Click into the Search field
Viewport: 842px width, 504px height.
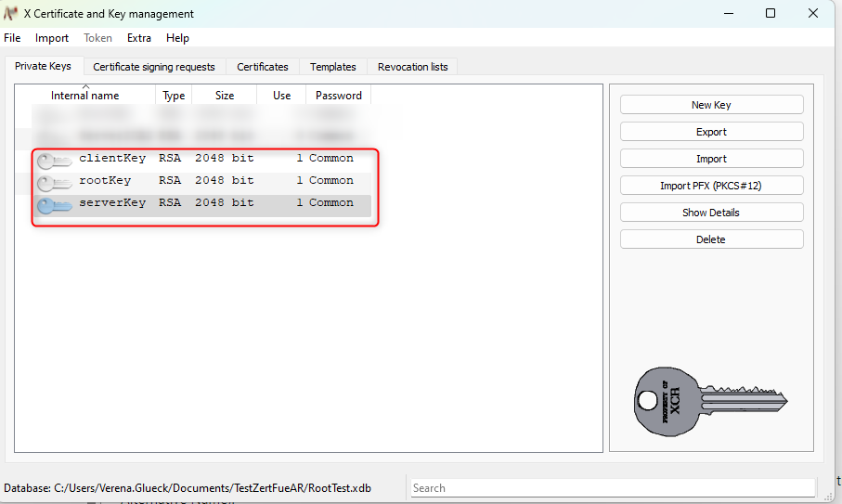coord(613,488)
